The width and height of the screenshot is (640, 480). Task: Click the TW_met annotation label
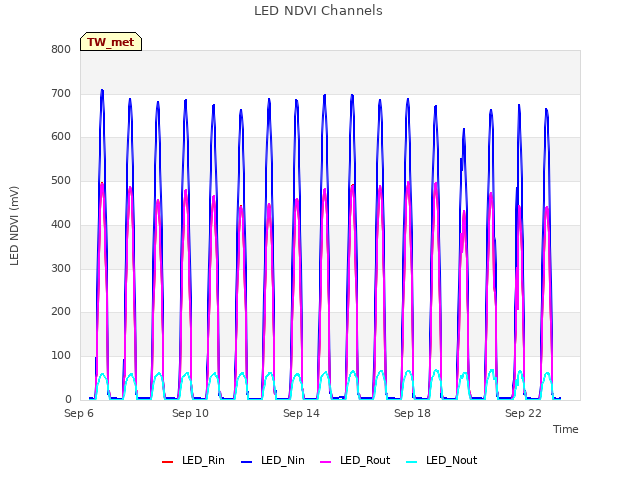pos(111,42)
